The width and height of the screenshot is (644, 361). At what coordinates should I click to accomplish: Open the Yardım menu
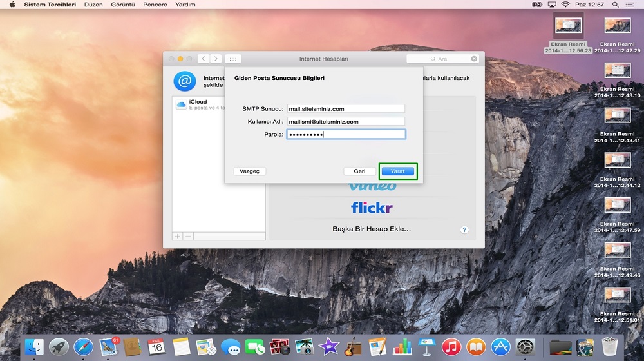click(185, 5)
